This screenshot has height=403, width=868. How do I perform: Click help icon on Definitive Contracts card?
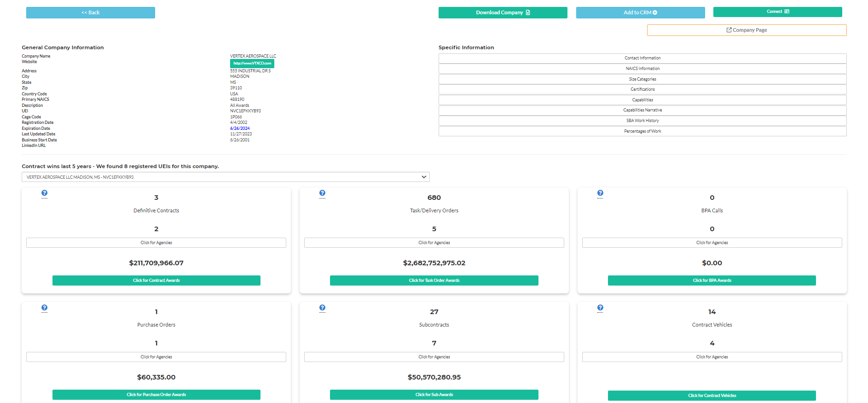tap(44, 193)
